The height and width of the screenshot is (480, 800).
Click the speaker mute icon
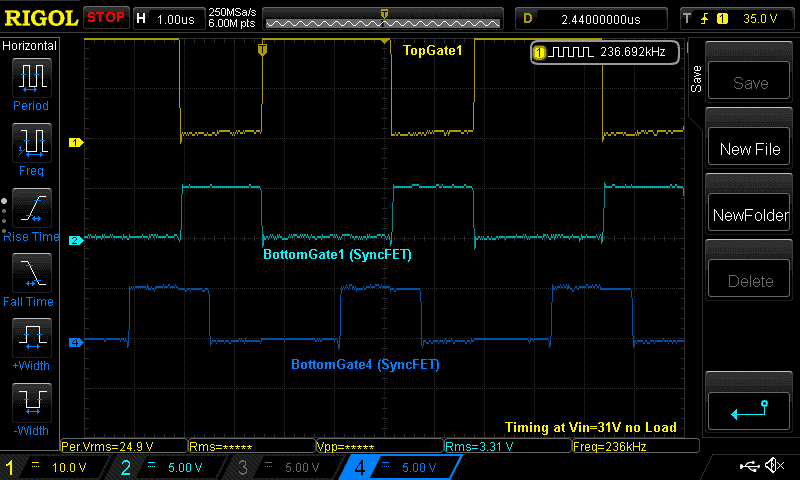click(x=774, y=466)
